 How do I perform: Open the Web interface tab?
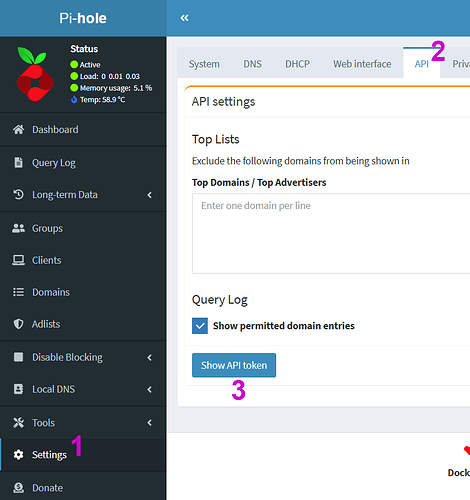[362, 64]
